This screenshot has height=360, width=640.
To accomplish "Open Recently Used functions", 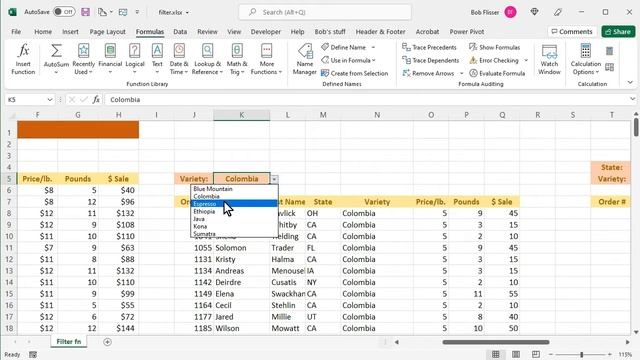I will (x=83, y=59).
